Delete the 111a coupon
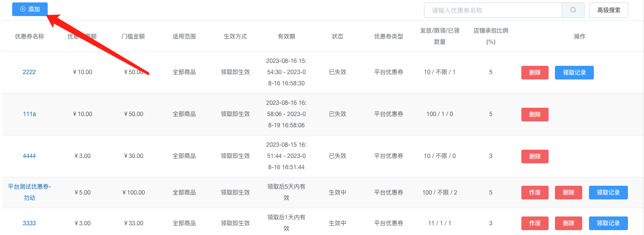Screen dimensions: 644x235 click(x=534, y=115)
